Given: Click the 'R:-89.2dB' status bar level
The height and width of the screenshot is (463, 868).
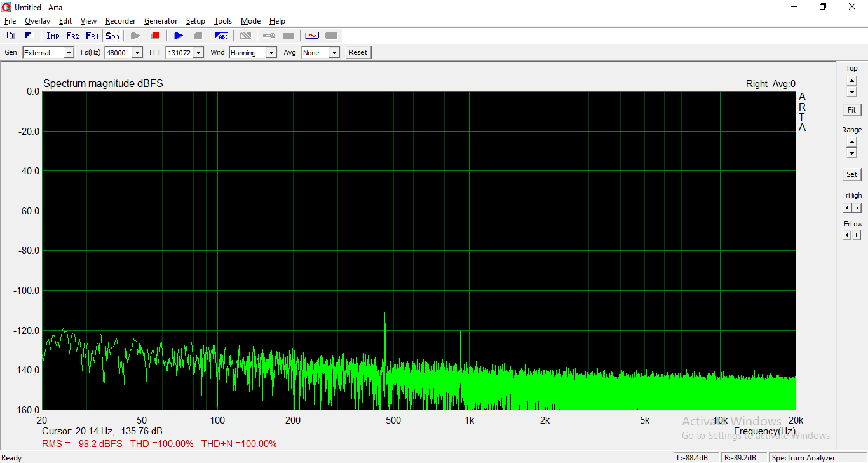Looking at the screenshot, I should click(x=743, y=458).
